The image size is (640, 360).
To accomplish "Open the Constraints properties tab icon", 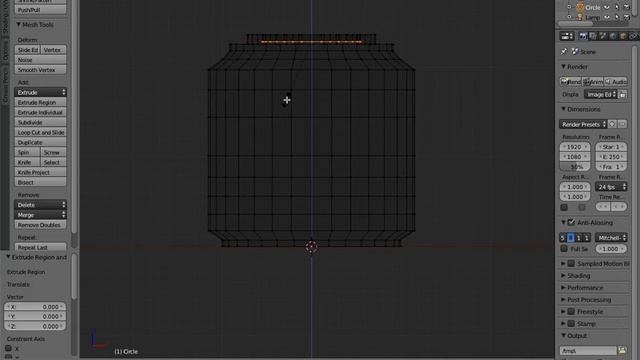I will [633, 36].
